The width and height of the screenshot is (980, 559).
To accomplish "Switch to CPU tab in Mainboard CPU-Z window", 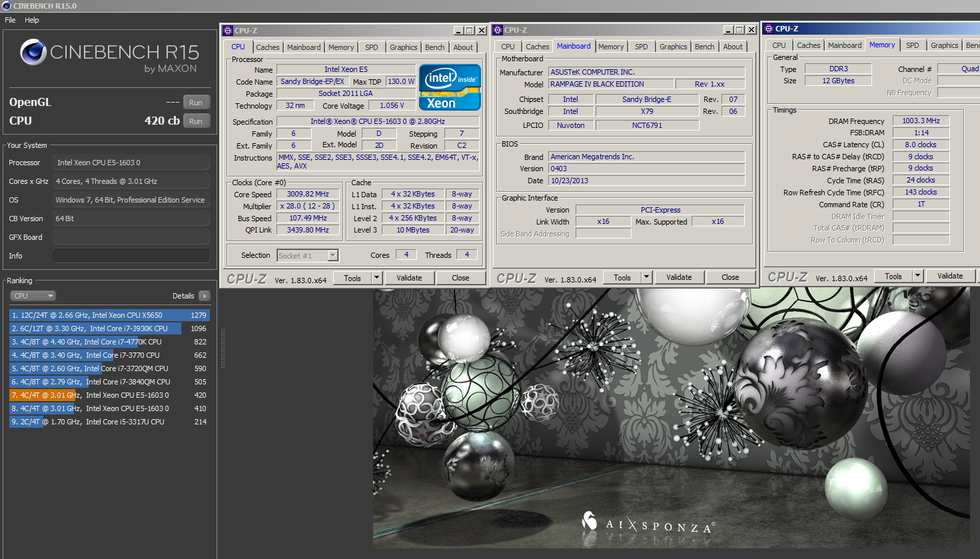I will pos(508,47).
